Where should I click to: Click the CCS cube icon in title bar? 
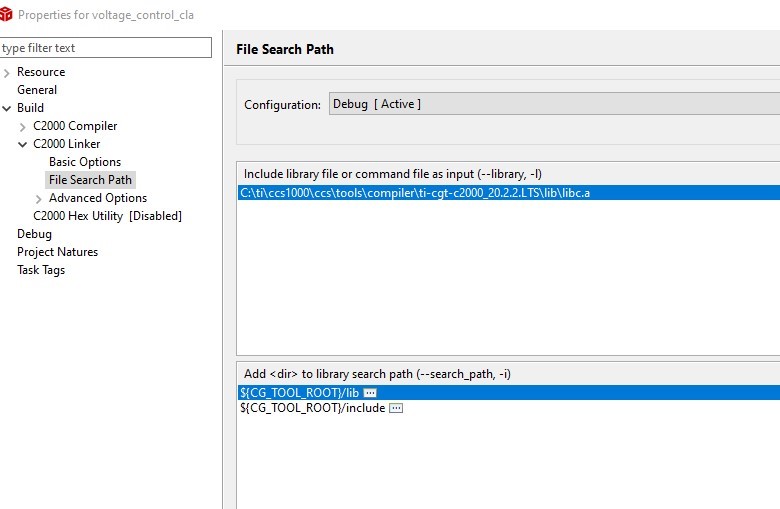click(7, 14)
